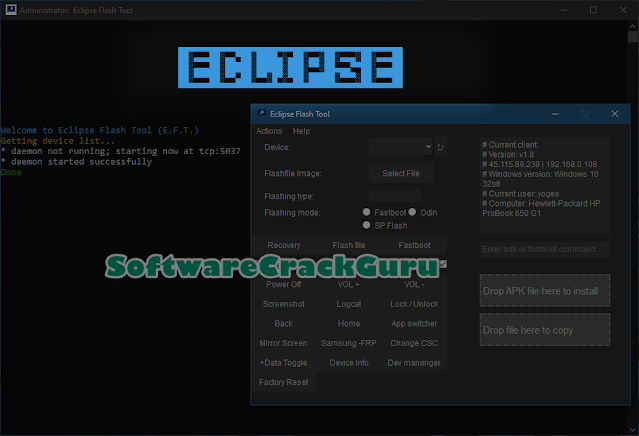
Task: Click the Mirror Screen button
Action: pos(284,343)
